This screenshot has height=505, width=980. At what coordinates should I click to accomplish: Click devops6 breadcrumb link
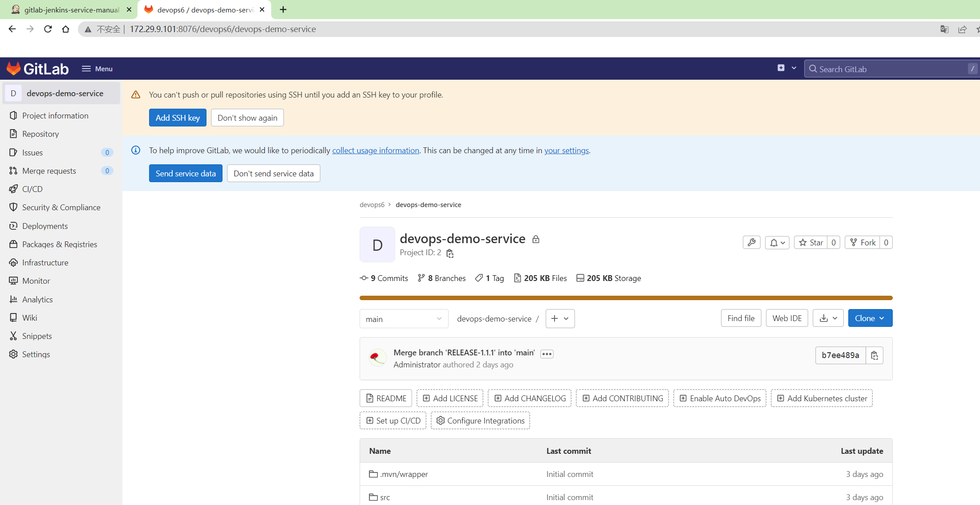pos(372,204)
